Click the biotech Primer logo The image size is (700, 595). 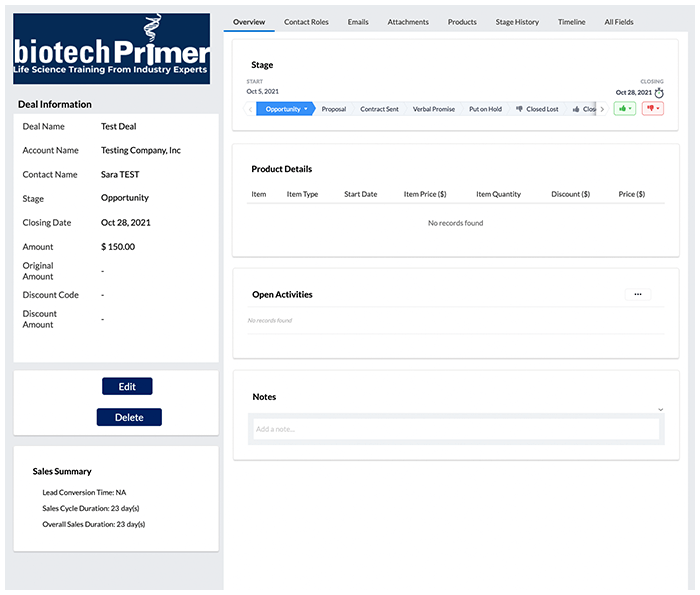[111, 49]
